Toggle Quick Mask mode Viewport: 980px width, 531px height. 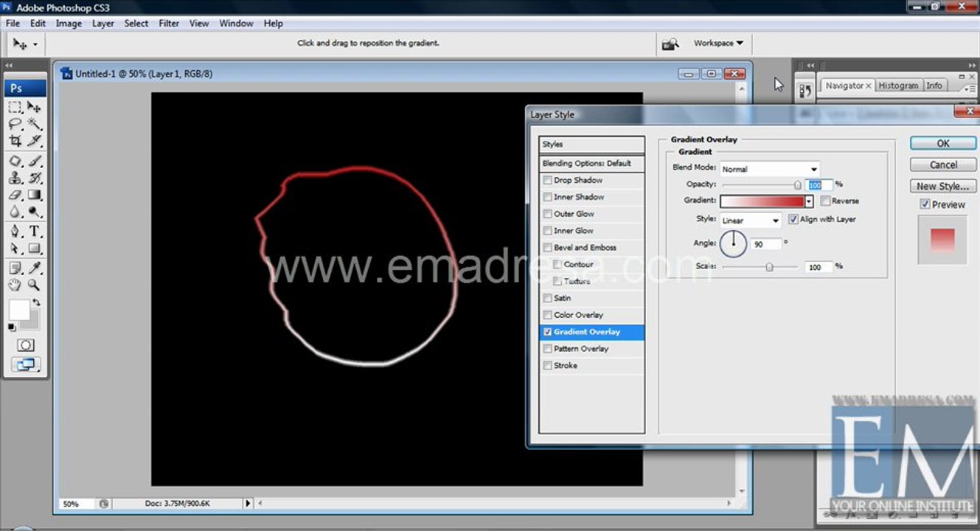[26, 345]
